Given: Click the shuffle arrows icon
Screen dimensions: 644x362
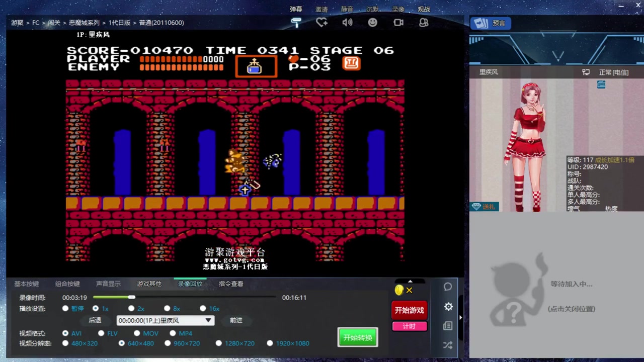Looking at the screenshot, I should tap(448, 345).
